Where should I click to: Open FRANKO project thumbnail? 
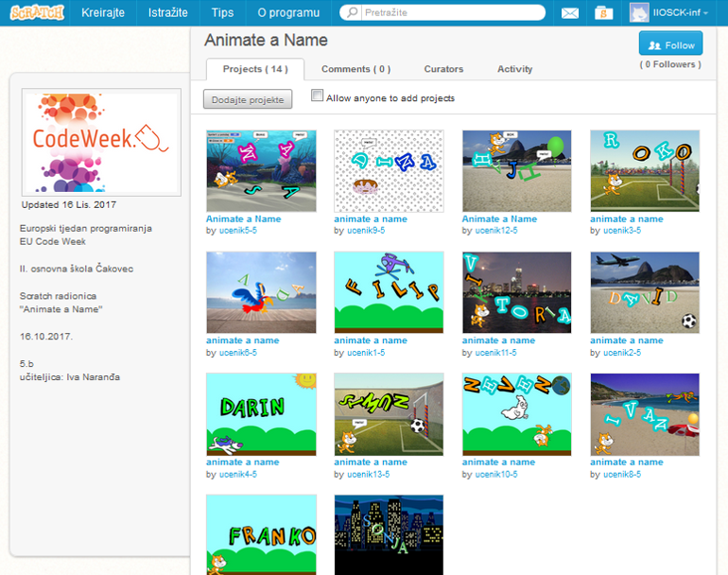(261, 535)
